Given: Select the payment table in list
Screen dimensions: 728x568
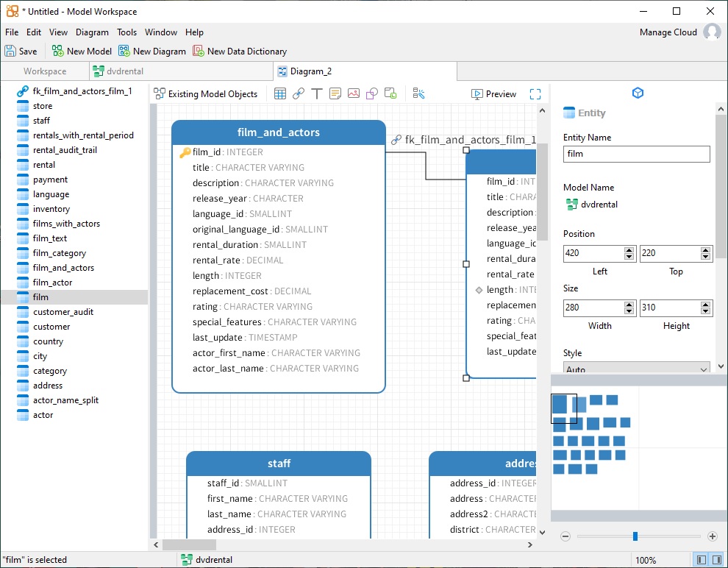Looking at the screenshot, I should 74,180.
